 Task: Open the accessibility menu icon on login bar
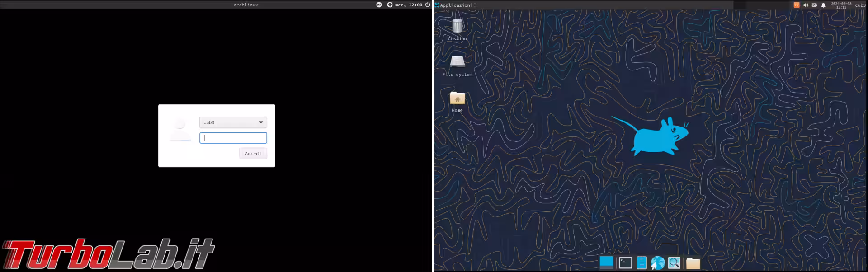[x=390, y=5]
